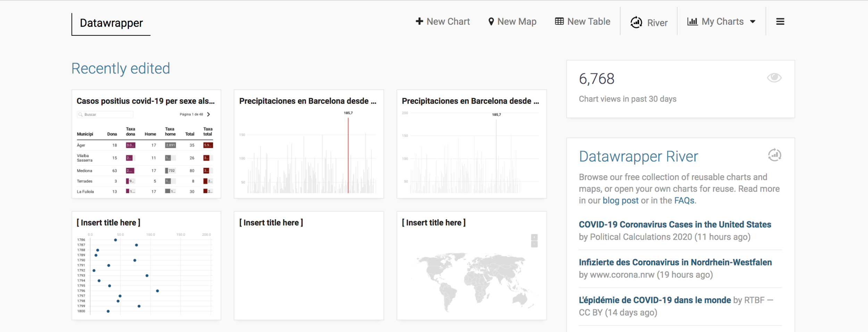
Task: Click the map pin icon beside New Map
Action: tap(491, 22)
